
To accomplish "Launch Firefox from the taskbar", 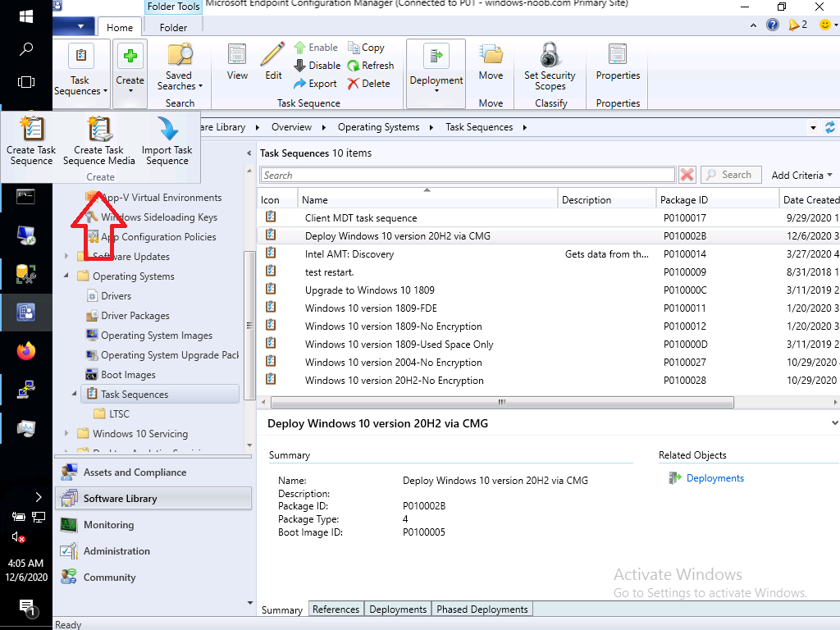I will (x=25, y=351).
